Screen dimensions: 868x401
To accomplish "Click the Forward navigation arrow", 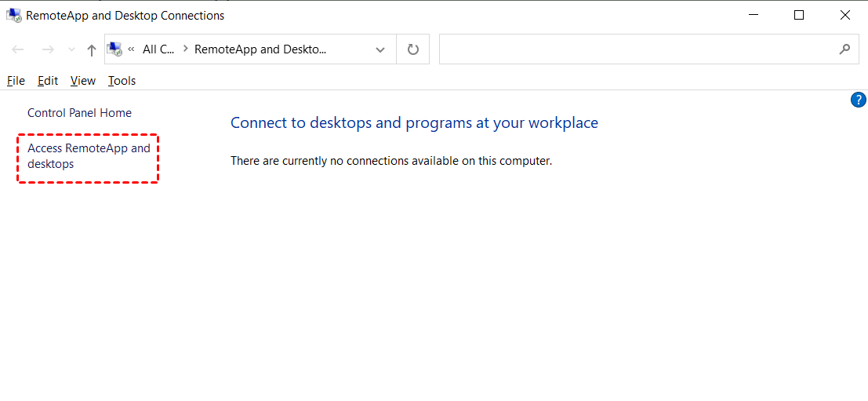I will tap(48, 49).
